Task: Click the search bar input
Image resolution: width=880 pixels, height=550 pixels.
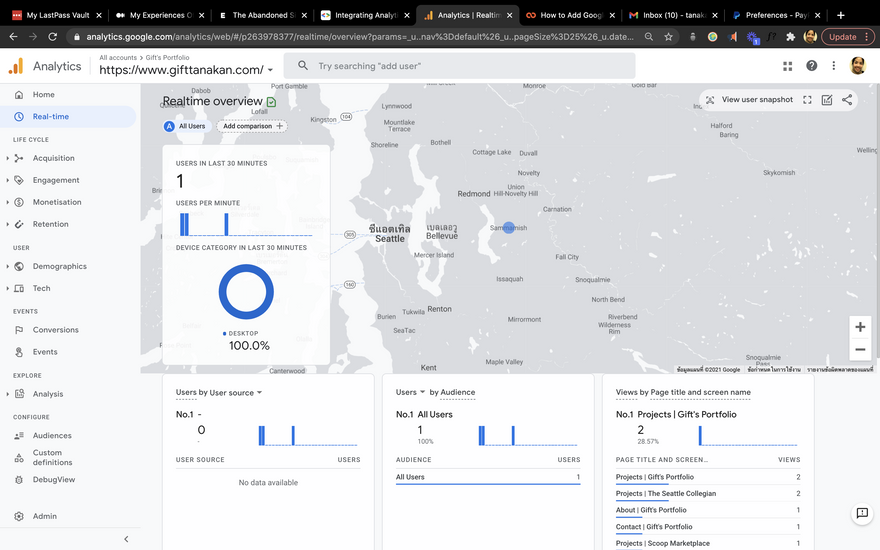Action: [x=460, y=66]
